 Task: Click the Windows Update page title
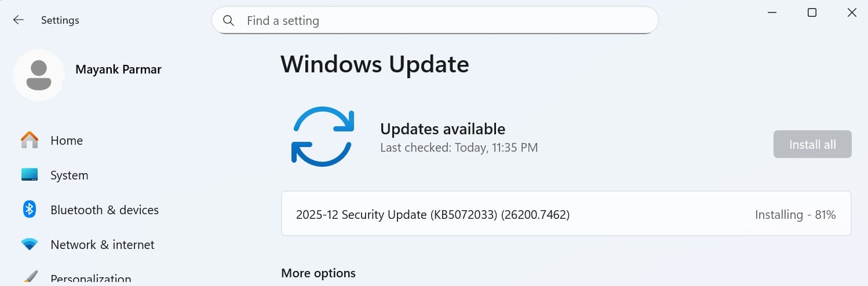pos(375,64)
